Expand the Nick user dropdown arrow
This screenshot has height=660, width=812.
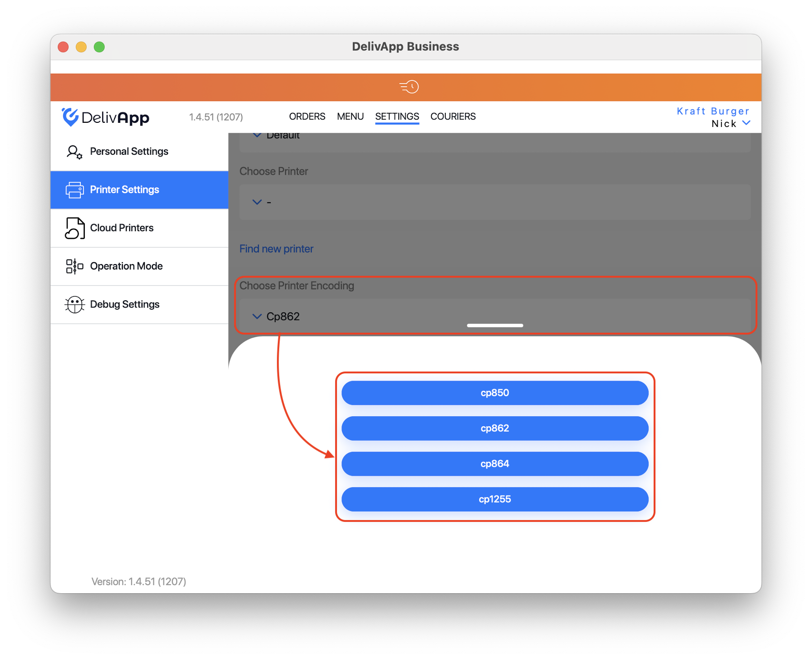click(x=746, y=123)
